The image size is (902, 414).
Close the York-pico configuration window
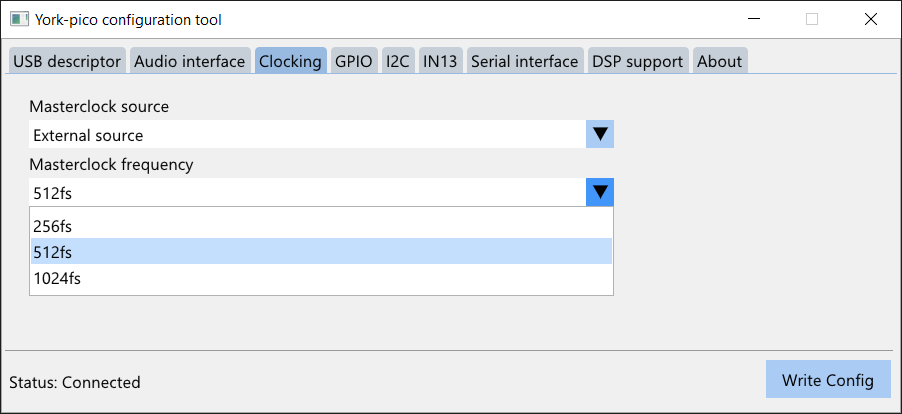[870, 20]
